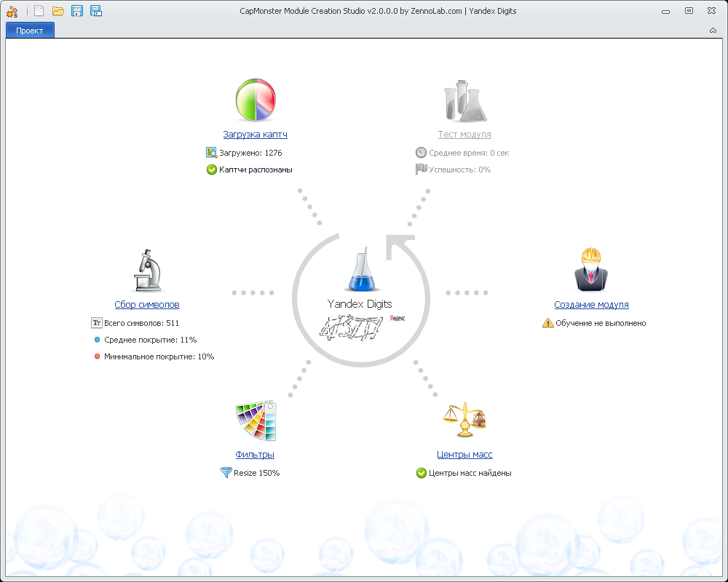Viewport: 728px width, 582px height.
Task: Click the Yandex Digits project name
Action: pyautogui.click(x=360, y=304)
